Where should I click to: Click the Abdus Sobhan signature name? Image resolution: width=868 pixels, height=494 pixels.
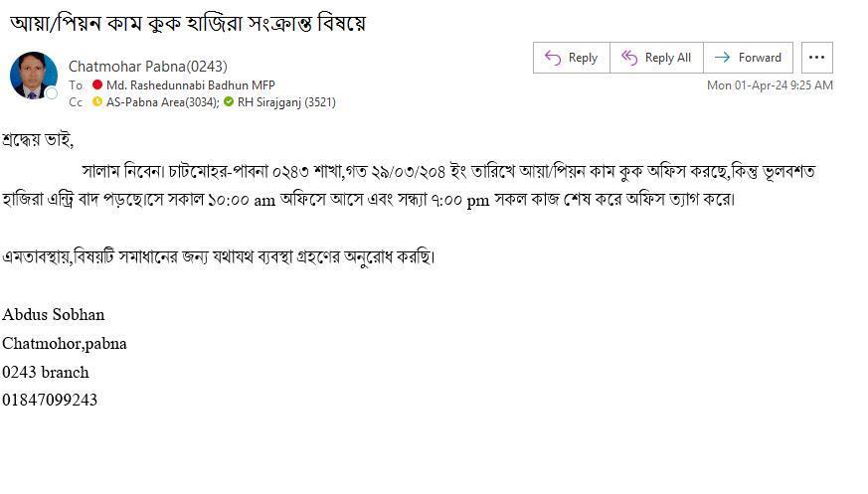53,314
